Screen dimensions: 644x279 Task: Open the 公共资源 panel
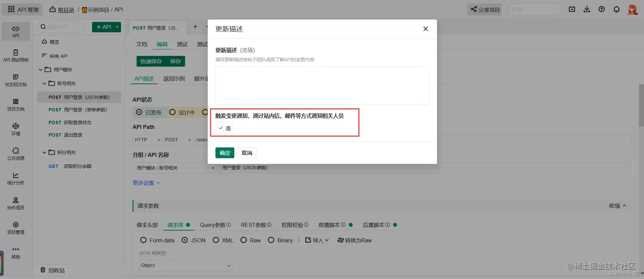click(16, 153)
